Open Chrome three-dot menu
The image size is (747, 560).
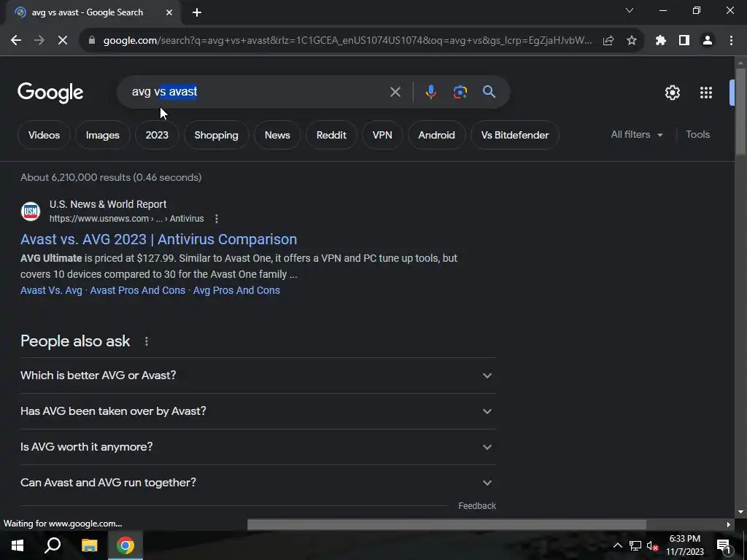pyautogui.click(x=731, y=41)
